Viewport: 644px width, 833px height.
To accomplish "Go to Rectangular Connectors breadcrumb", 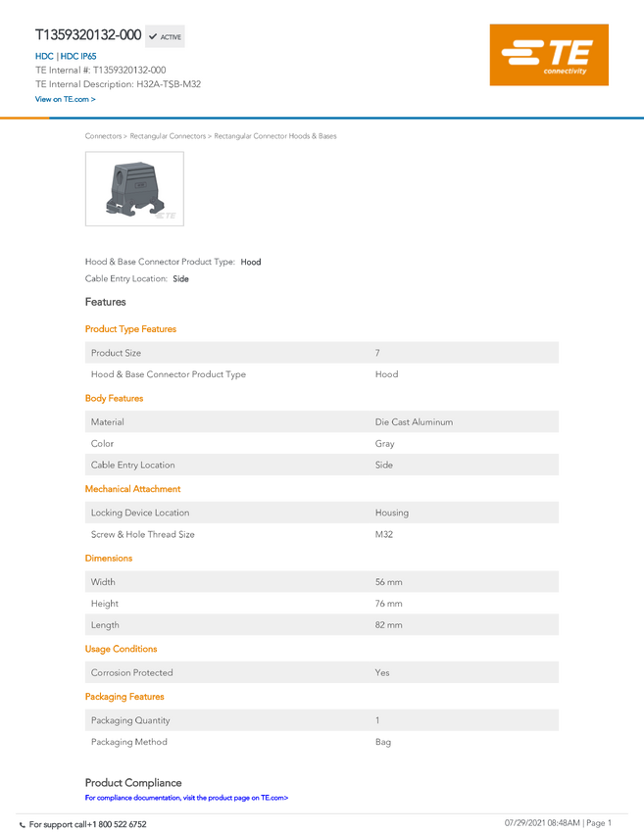I will [x=168, y=136].
